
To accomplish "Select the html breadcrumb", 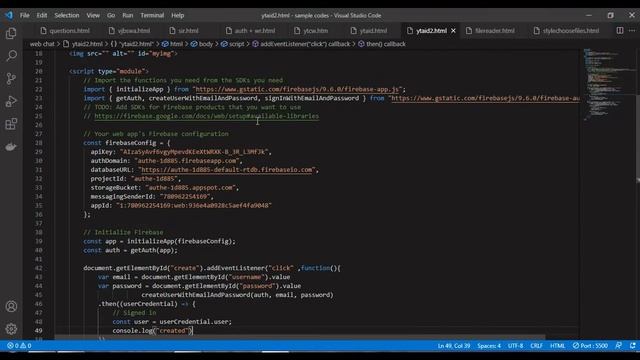I will coord(172,44).
